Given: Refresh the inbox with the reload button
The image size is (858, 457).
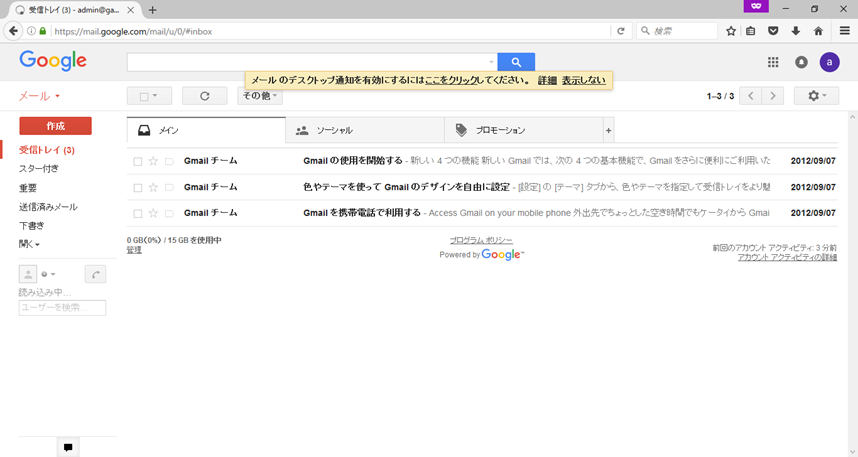Looking at the screenshot, I should (x=205, y=96).
